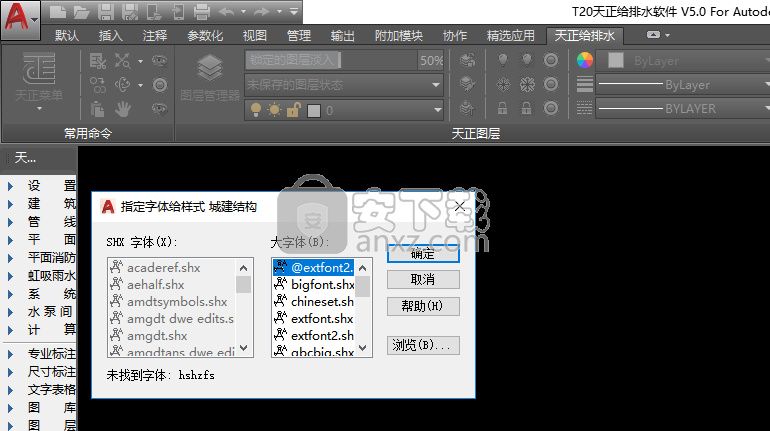Open the Undo history dropdown arrow
The width and height of the screenshot is (770, 431).
[x=244, y=11]
